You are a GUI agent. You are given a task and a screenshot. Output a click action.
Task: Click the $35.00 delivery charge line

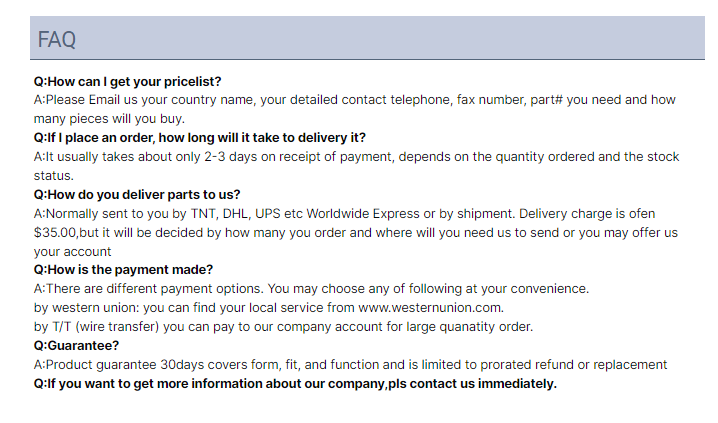[356, 233]
